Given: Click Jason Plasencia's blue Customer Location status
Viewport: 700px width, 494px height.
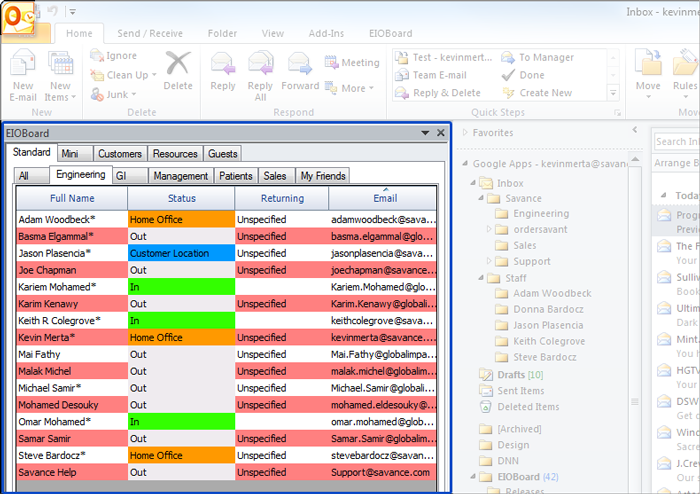Looking at the screenshot, I should [181, 253].
